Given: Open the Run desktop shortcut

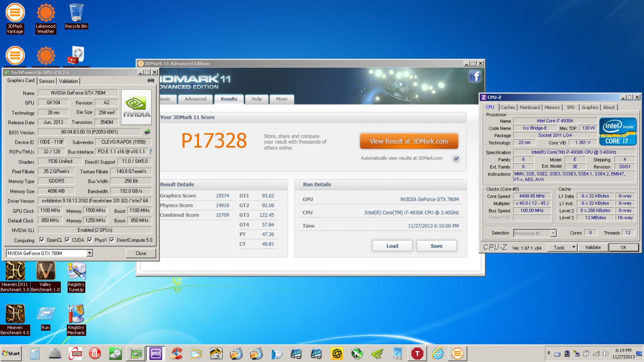Looking at the screenshot, I should point(46,318).
